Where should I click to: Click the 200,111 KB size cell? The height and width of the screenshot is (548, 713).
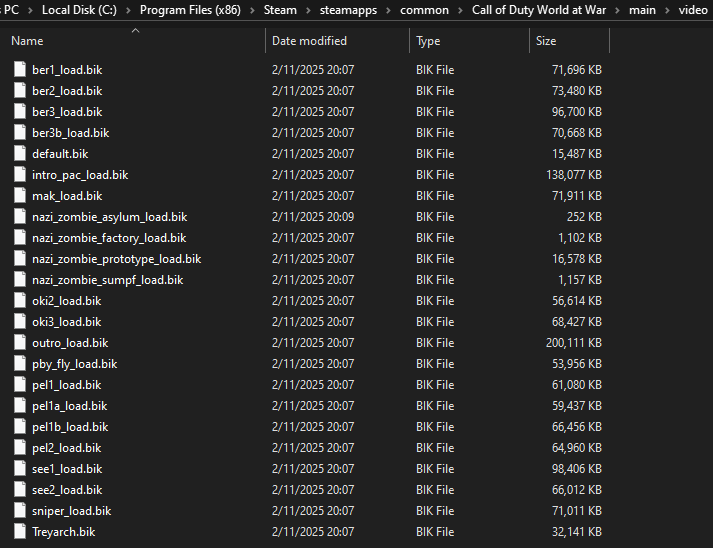(574, 343)
